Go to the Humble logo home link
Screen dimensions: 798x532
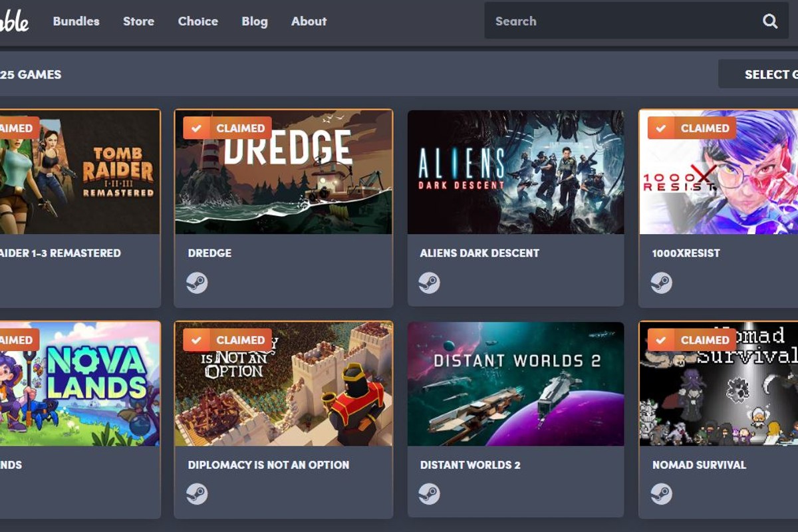[14, 21]
